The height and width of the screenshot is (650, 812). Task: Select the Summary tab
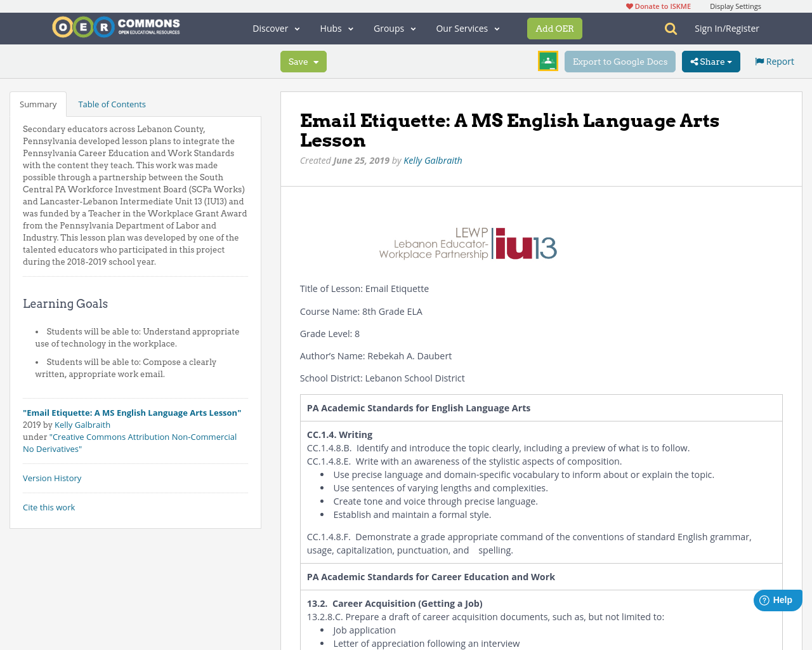coord(38,103)
